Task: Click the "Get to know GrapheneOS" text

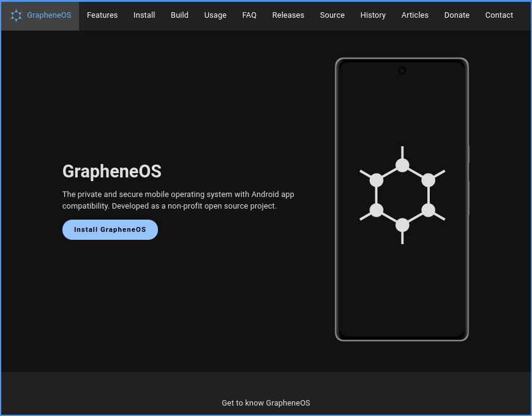Action: coord(266,403)
